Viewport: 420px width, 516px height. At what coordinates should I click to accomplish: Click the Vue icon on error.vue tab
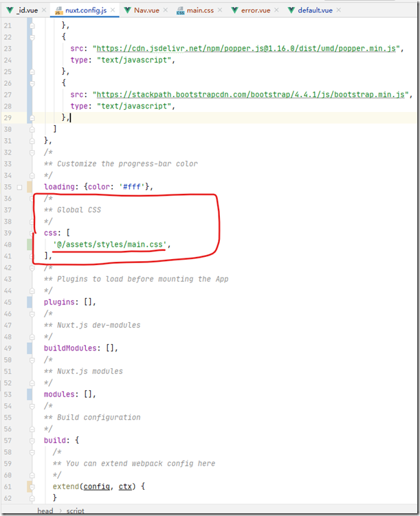tap(234, 10)
